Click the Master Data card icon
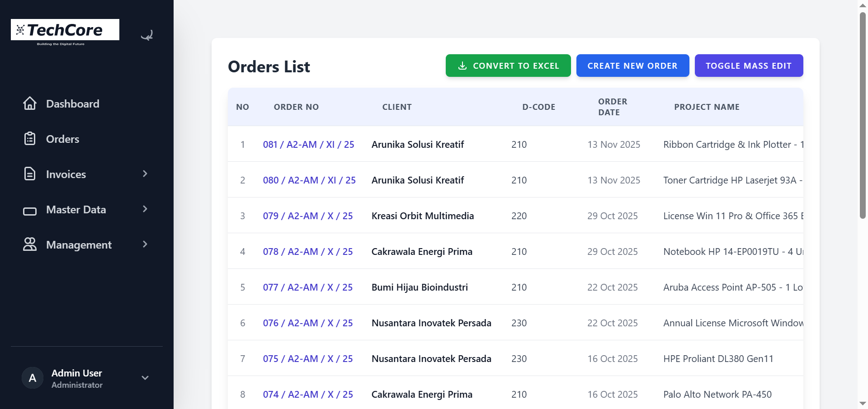Image resolution: width=868 pixels, height=409 pixels. (30, 209)
